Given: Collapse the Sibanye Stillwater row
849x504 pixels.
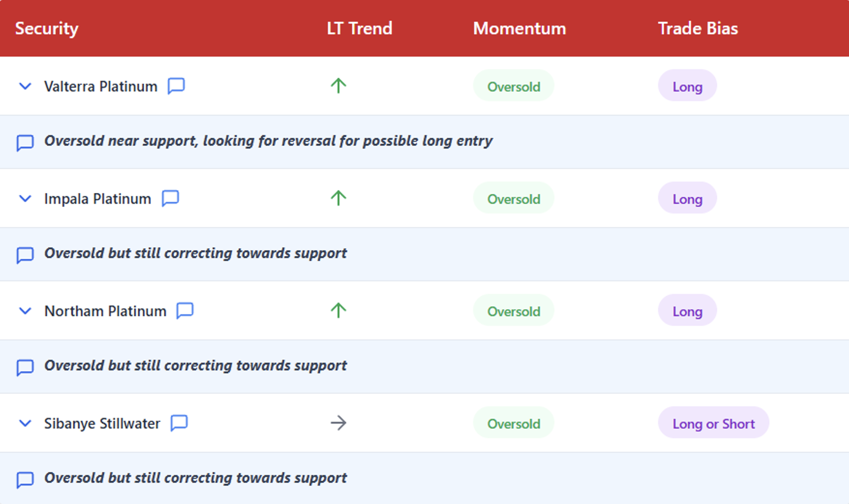Looking at the screenshot, I should 25,423.
